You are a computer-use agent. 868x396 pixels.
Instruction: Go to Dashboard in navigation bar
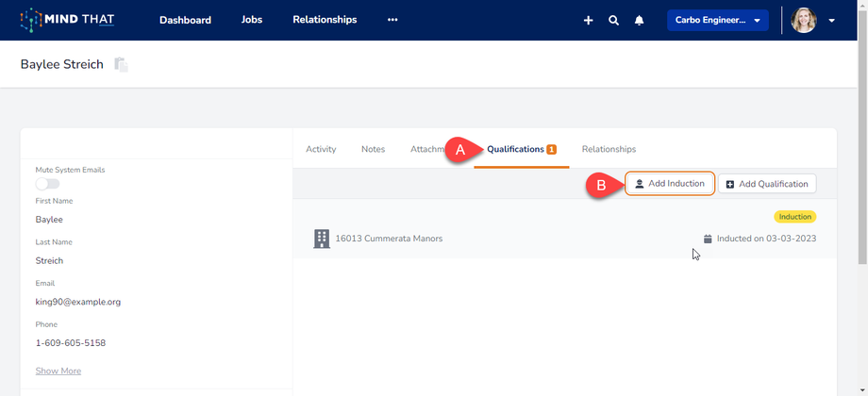point(185,20)
